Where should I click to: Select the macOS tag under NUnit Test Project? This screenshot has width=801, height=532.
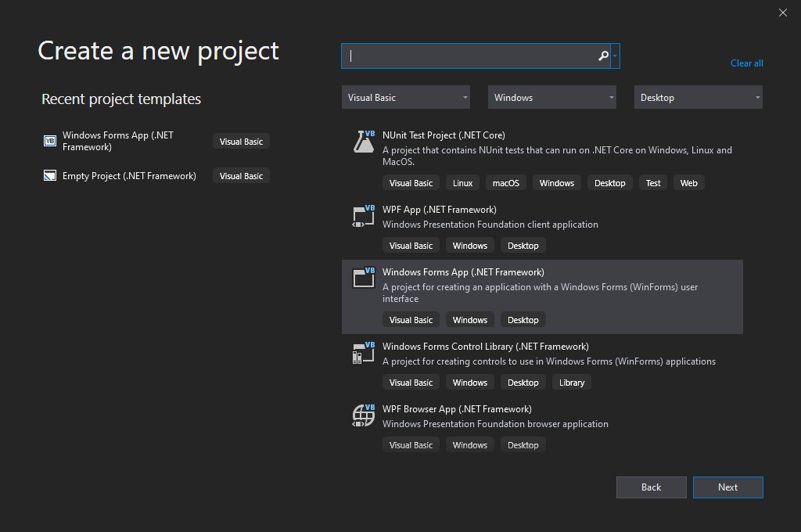point(505,182)
